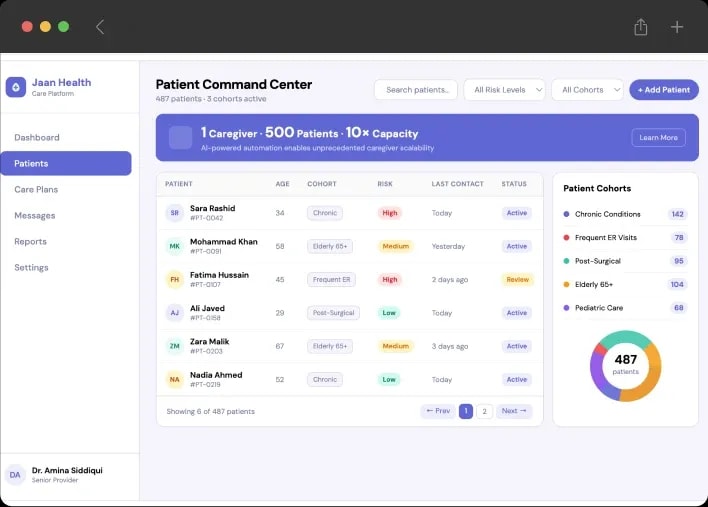Click the 487 patients donut chart
The image size is (708, 507).
pyautogui.click(x=625, y=366)
